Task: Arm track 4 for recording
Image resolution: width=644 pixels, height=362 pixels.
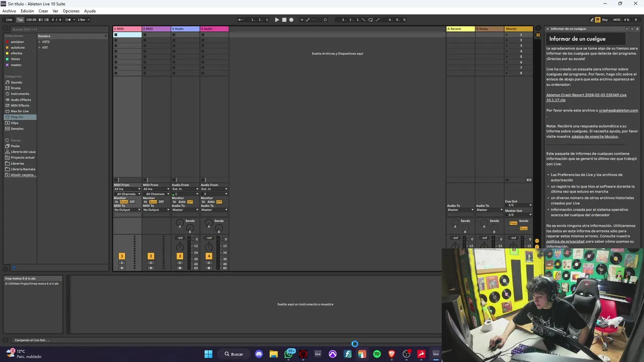Action: point(209,268)
